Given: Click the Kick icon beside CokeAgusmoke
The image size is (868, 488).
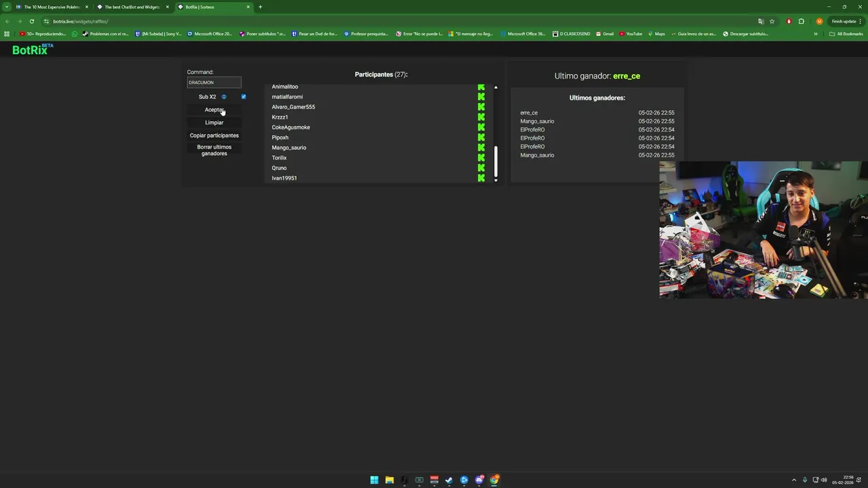Looking at the screenshot, I should 481,127.
